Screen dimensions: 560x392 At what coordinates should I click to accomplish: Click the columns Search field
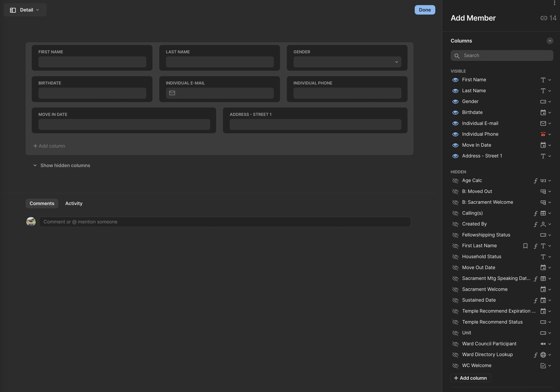click(x=501, y=55)
